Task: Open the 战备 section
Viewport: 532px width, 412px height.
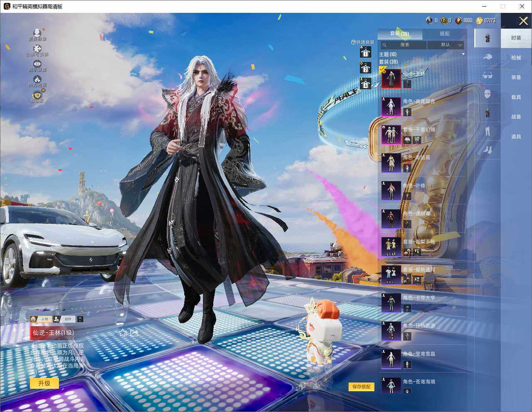Action: (516, 117)
